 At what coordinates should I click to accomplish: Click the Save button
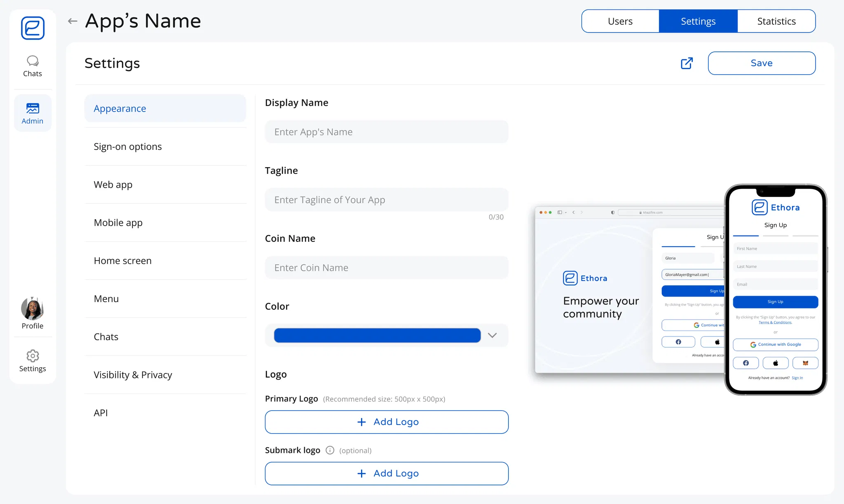tap(761, 63)
